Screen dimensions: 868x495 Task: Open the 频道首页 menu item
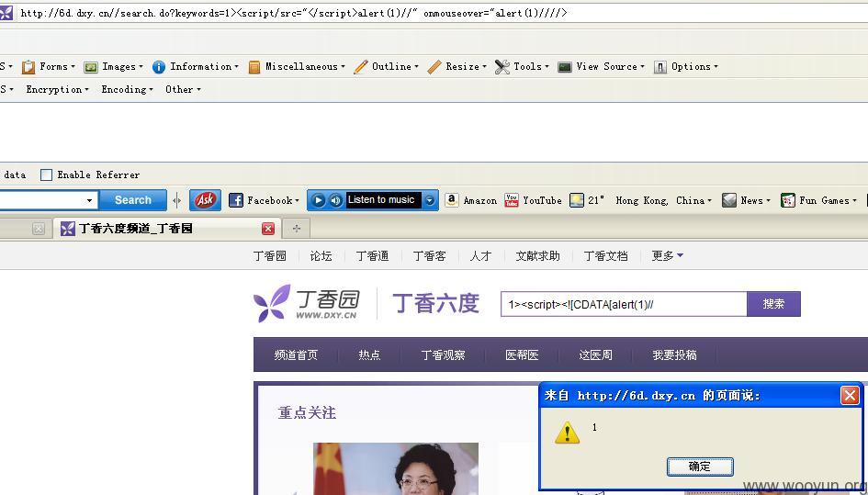[296, 354]
